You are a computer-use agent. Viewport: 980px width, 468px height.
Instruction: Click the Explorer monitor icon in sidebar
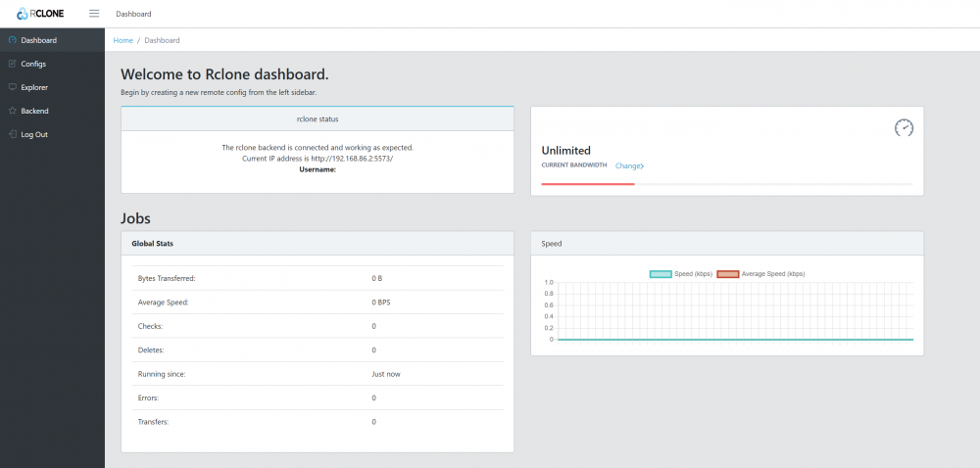click(13, 87)
